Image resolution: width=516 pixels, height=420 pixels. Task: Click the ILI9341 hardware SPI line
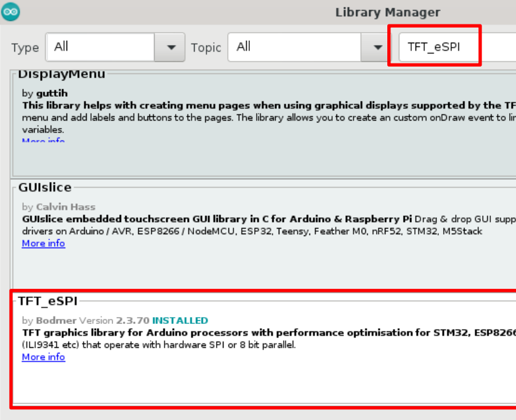[x=159, y=345]
